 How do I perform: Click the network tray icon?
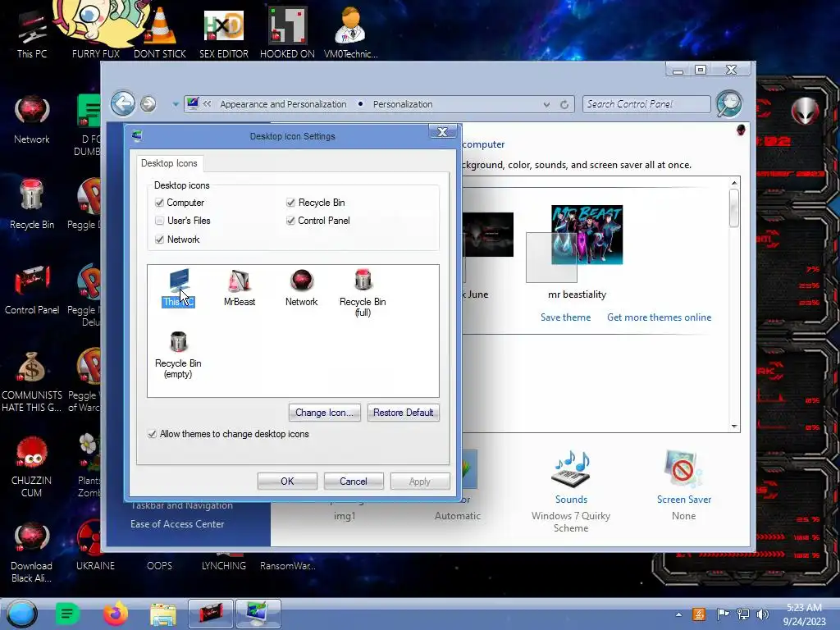[x=743, y=614]
